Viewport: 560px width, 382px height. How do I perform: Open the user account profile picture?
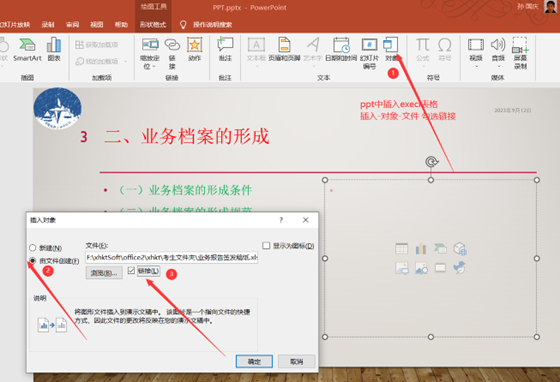pos(550,6)
